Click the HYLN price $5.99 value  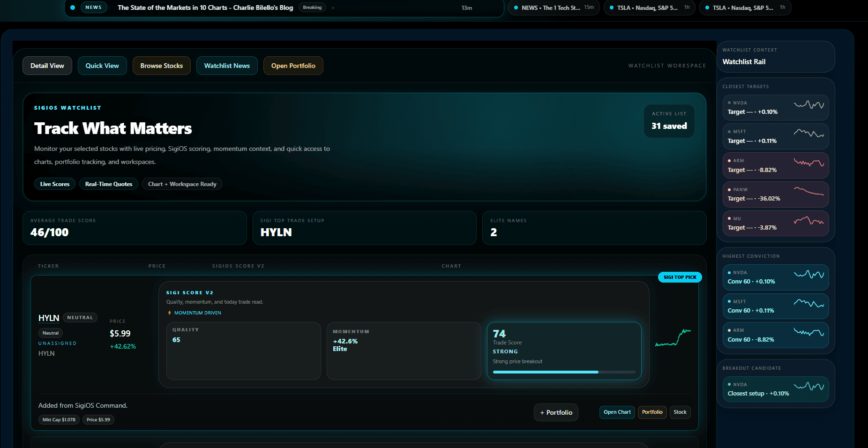coord(120,334)
